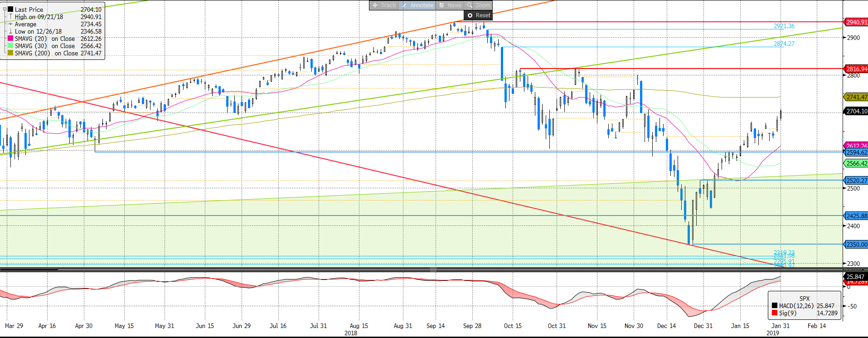Image resolution: width=868 pixels, height=338 pixels.
Task: Click the 'SMAVG (20) on Close' label
Action: (x=45, y=39)
